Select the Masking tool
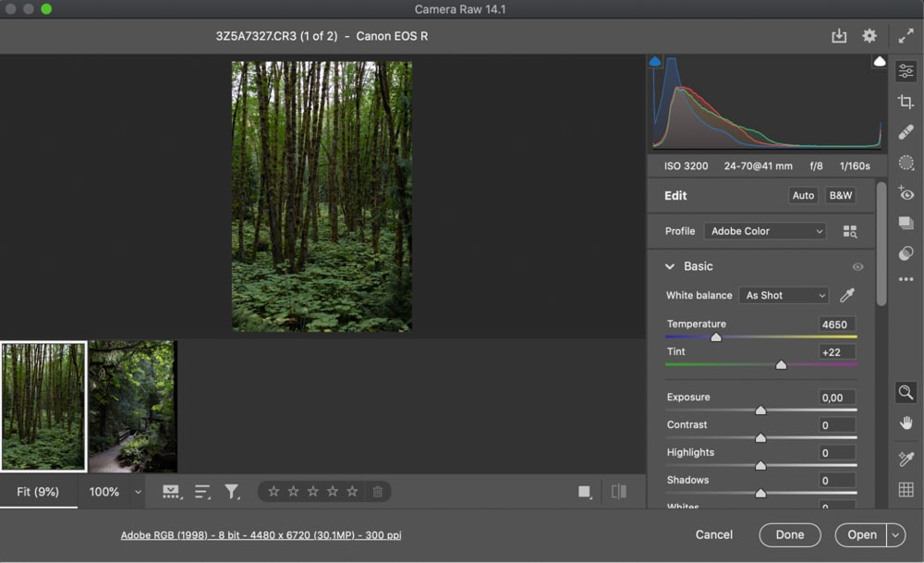Screen dimensions: 924x563 (906, 162)
